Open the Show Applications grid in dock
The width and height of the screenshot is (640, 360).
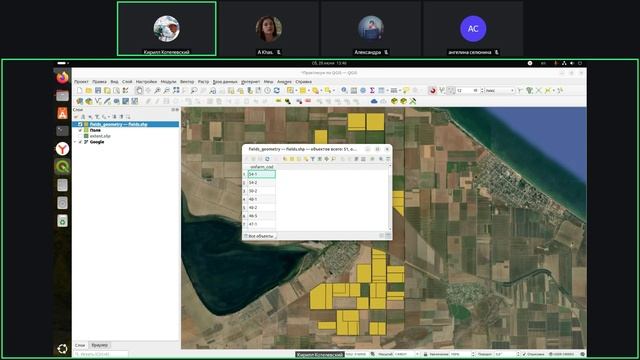62,349
